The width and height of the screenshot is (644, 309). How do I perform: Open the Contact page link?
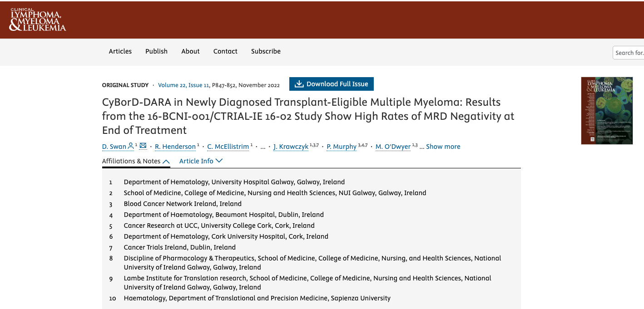[226, 51]
